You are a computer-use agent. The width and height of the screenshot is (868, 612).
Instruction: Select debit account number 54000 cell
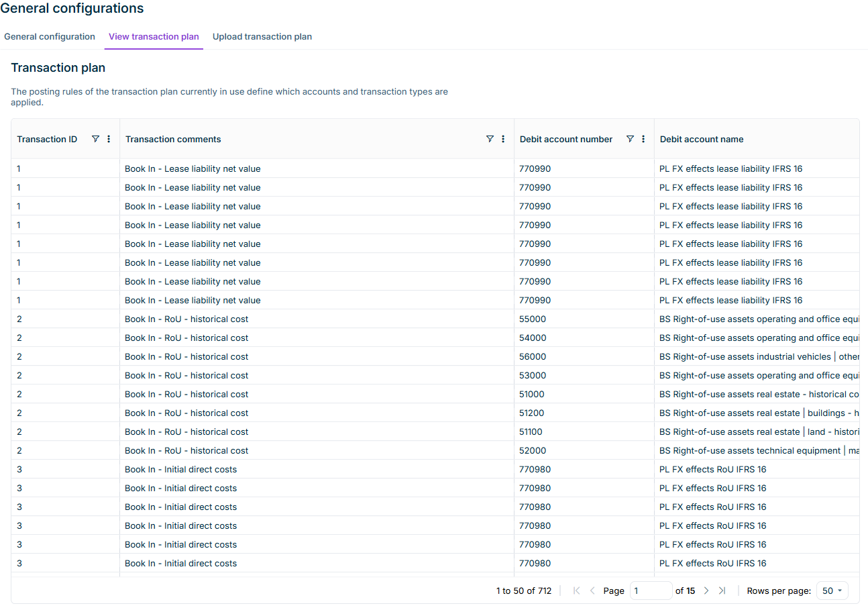584,338
